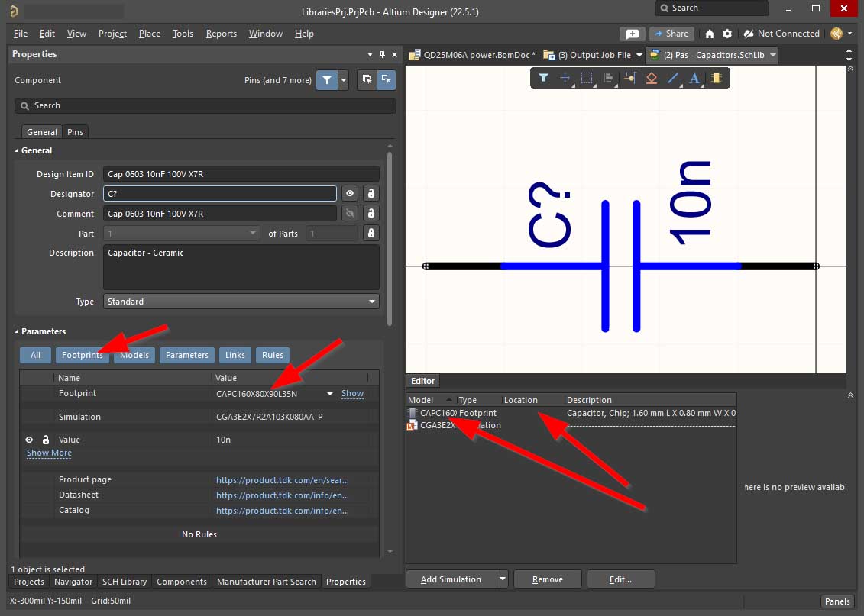
Task: Open the settings gear icon
Action: 727,34
